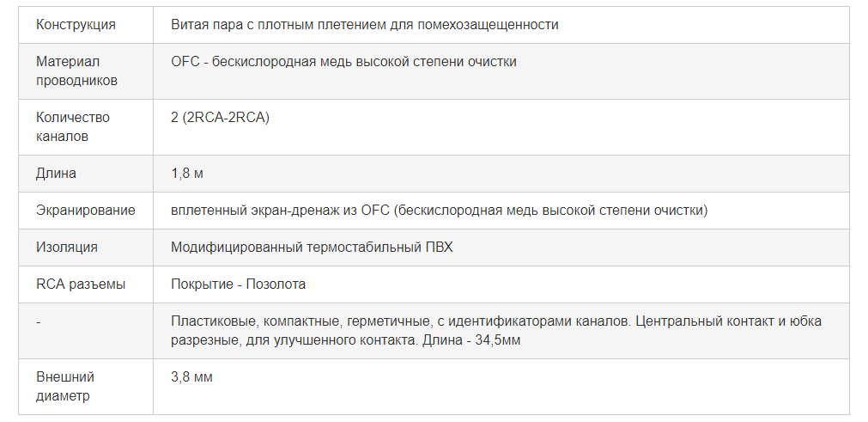This screenshot has width=868, height=422.
Task: Click the Количество каналов label
Action: point(72,127)
